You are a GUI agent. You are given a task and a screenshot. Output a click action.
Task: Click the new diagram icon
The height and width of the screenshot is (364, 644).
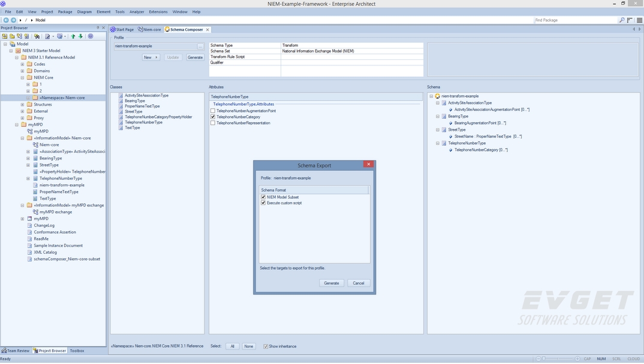point(19,36)
